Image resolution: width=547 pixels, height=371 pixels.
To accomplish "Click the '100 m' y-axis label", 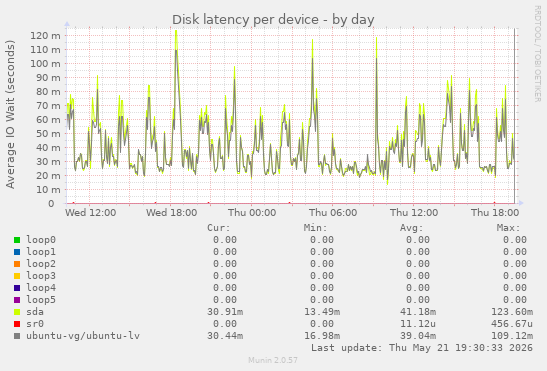I will [45, 64].
